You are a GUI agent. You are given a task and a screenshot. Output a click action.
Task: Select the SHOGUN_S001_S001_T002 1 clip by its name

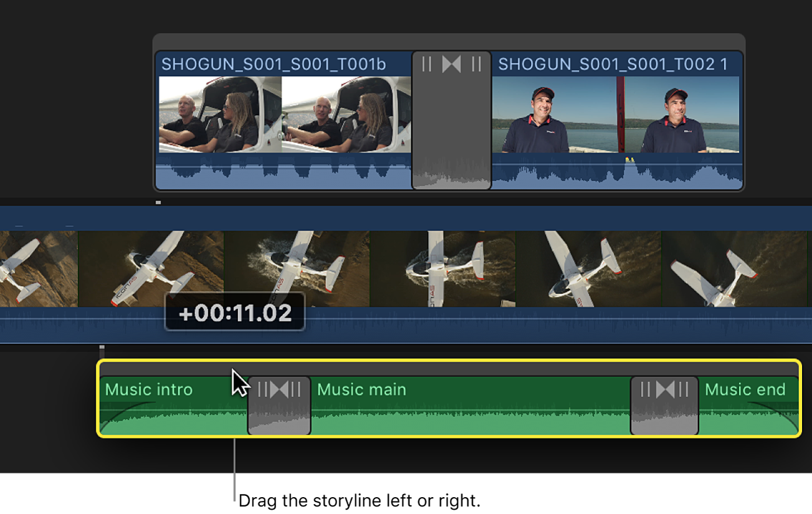(x=613, y=64)
